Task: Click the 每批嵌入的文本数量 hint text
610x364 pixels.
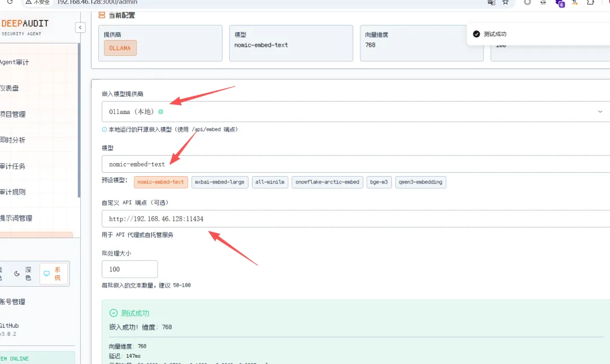Action: pyautogui.click(x=146, y=286)
